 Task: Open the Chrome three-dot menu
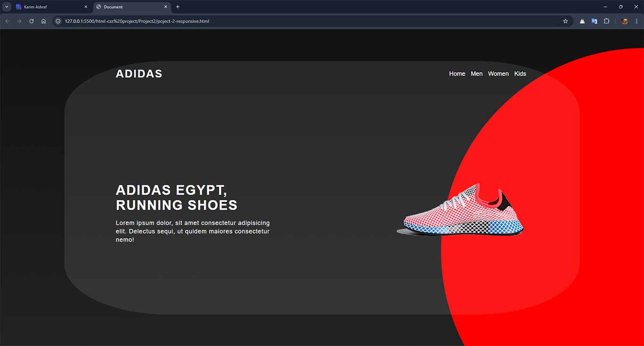pyautogui.click(x=636, y=21)
